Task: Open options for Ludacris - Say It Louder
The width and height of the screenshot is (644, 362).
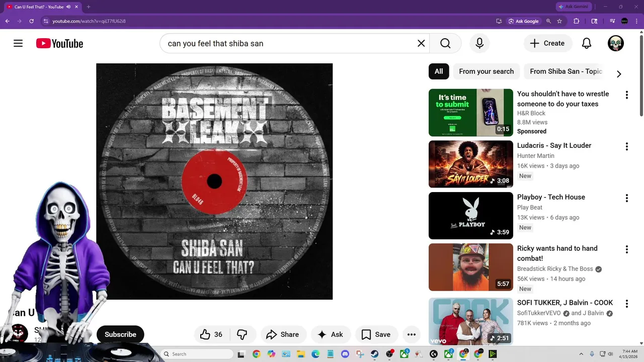Action: point(626,147)
